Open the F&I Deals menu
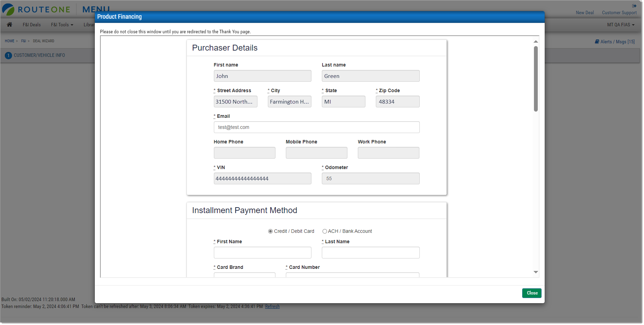The width and height of the screenshot is (644, 325). [x=32, y=25]
